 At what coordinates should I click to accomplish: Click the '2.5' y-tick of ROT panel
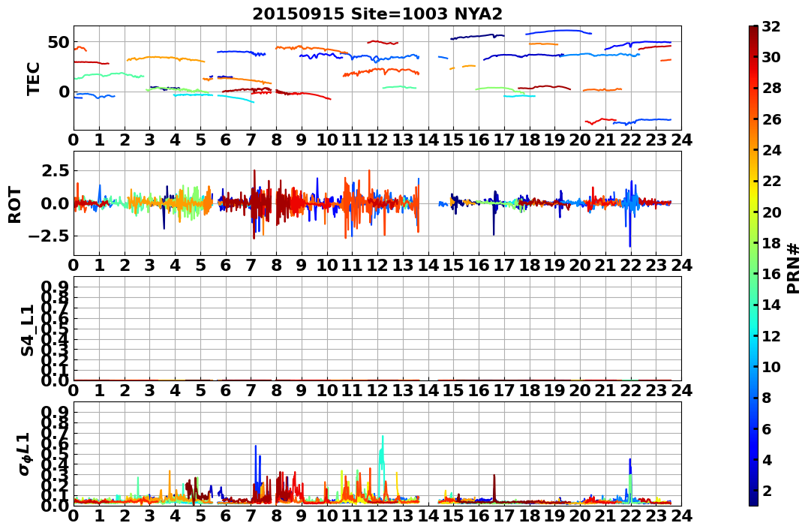pyautogui.click(x=55, y=170)
